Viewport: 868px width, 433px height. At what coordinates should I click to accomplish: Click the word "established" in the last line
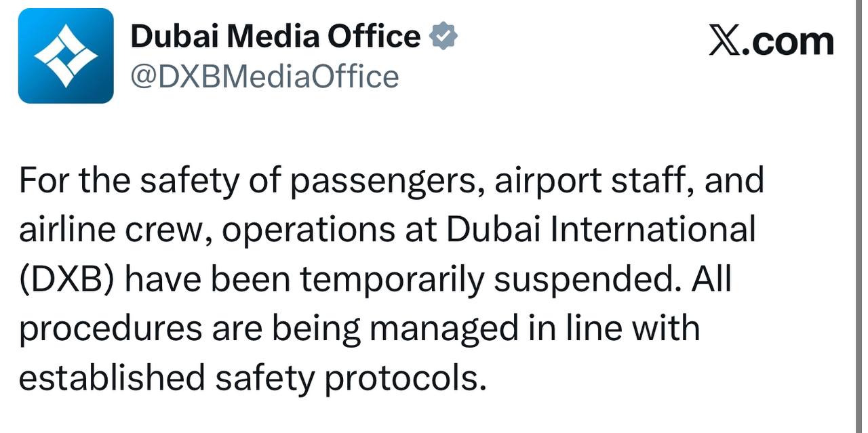(111, 377)
